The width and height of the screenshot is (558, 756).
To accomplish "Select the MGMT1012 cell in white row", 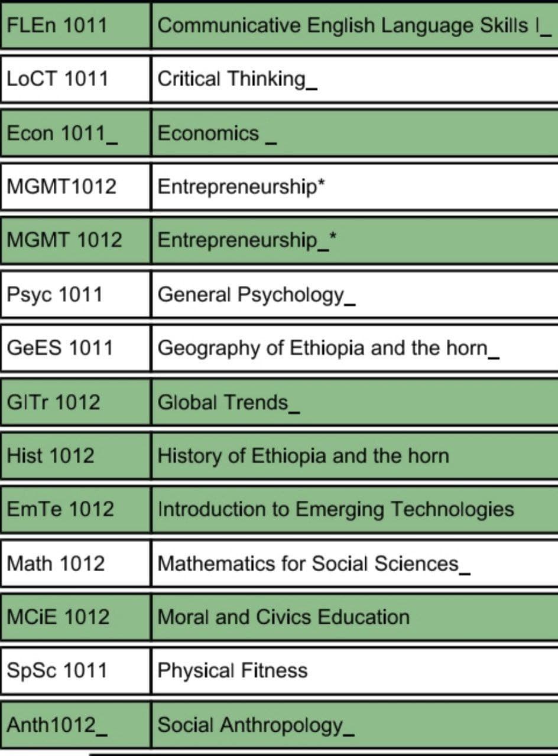I will point(75,187).
